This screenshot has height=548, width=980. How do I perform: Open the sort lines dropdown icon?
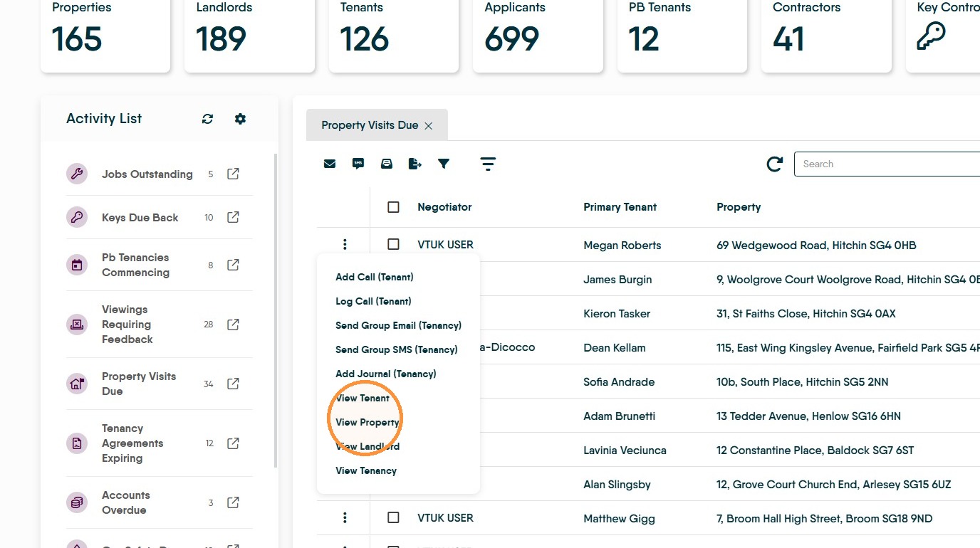tap(488, 164)
